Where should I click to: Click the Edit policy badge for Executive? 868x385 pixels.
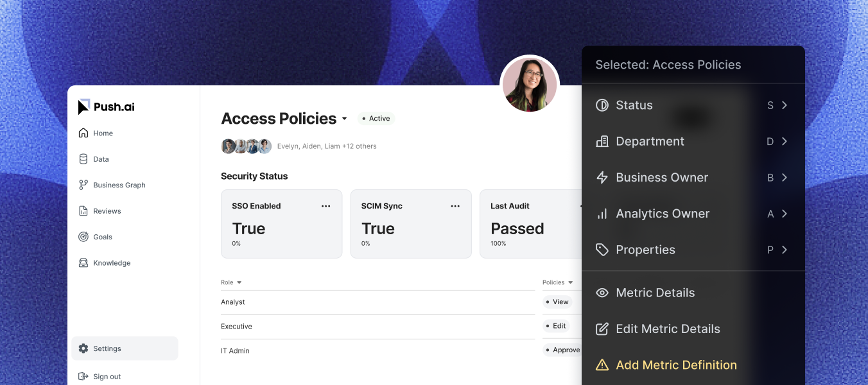(556, 326)
